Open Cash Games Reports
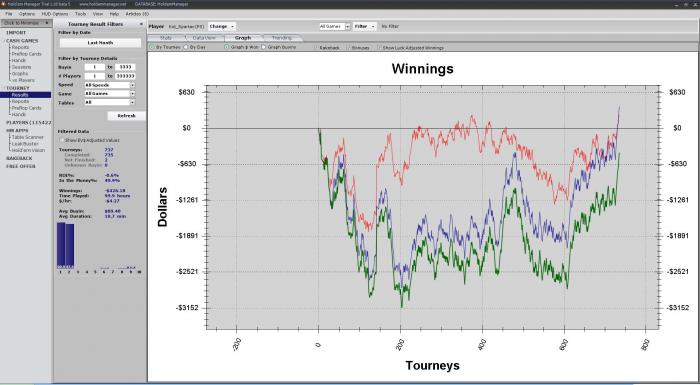Viewport: 700px width, 385px height. point(20,47)
